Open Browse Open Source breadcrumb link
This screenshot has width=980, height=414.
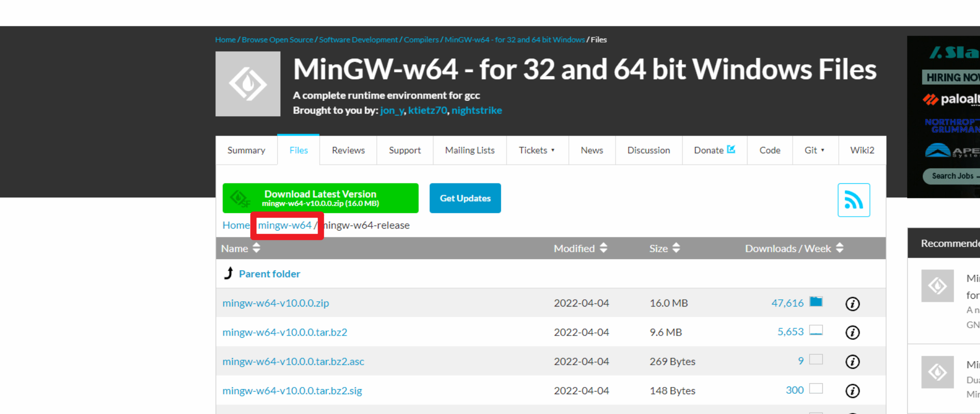pos(277,39)
